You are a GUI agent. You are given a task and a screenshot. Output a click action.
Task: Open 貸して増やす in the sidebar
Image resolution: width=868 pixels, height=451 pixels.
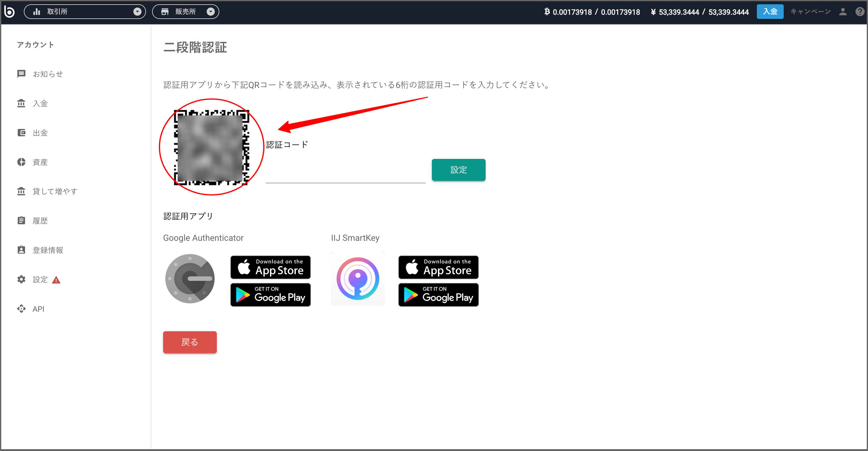(55, 191)
